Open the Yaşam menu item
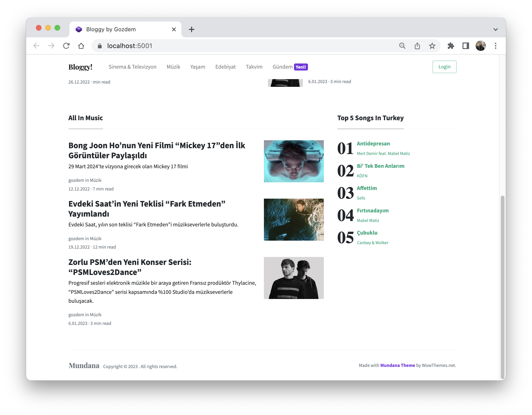 pos(197,67)
